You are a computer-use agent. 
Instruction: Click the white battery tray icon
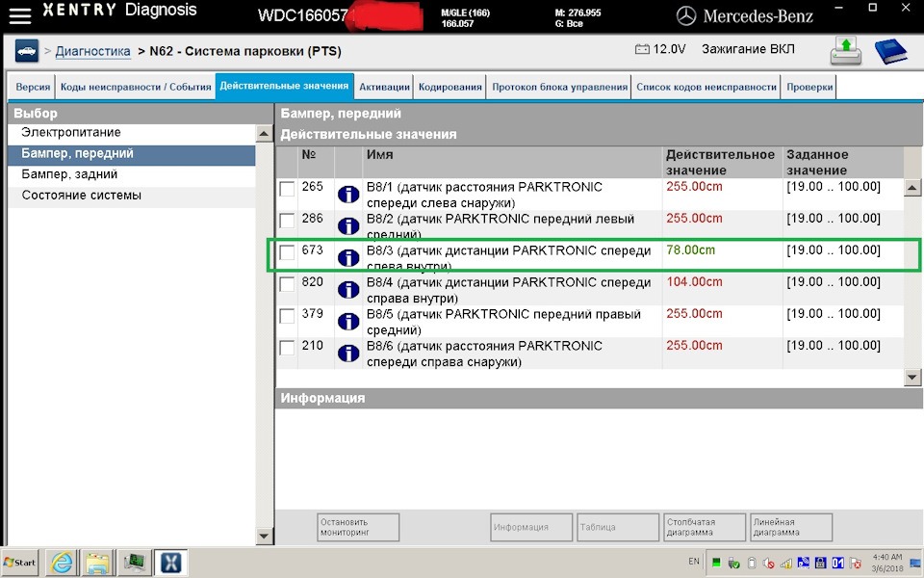(x=752, y=563)
